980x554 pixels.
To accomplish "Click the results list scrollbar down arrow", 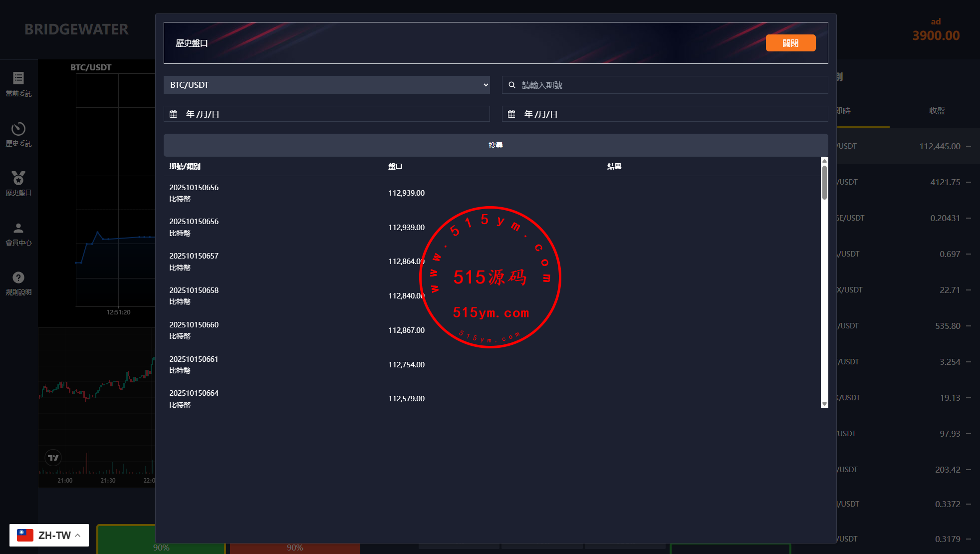I will coord(824,404).
